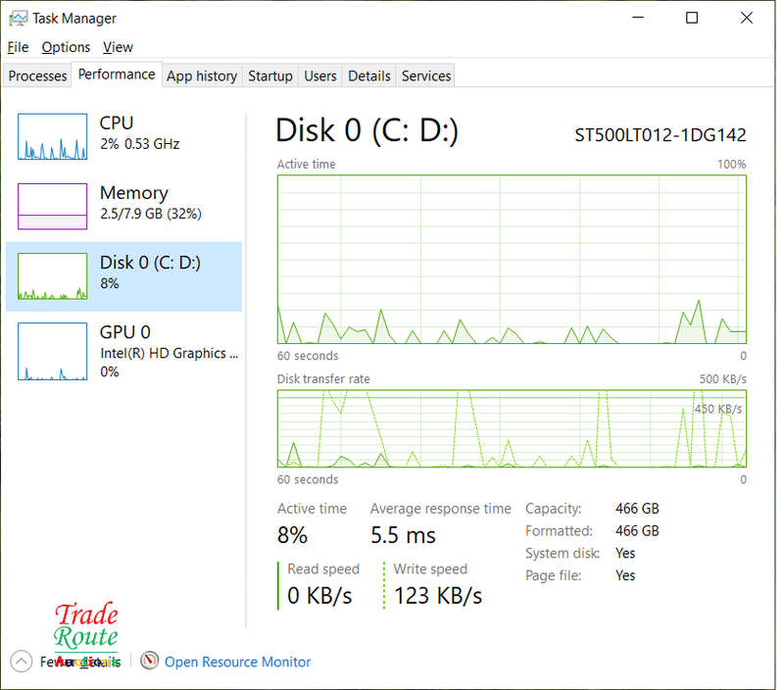784x690 pixels.
Task: Click the CPU mini graph thumbnail
Action: (x=52, y=137)
